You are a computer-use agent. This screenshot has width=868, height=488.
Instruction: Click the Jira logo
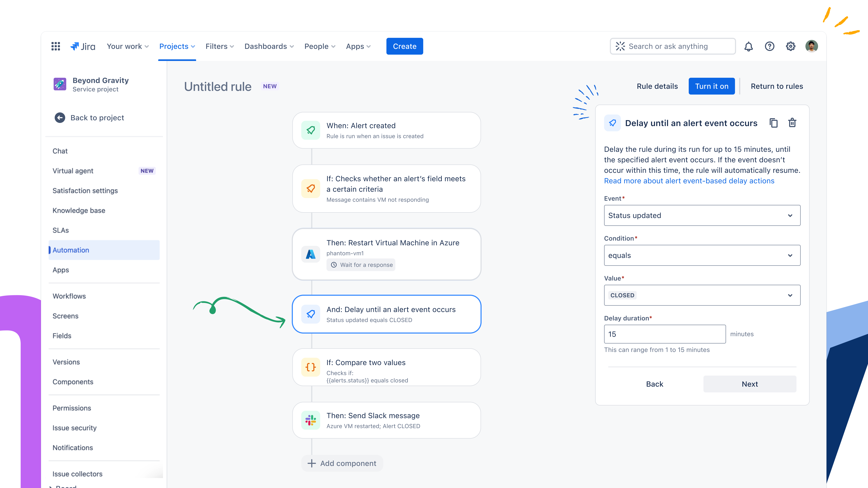point(83,46)
